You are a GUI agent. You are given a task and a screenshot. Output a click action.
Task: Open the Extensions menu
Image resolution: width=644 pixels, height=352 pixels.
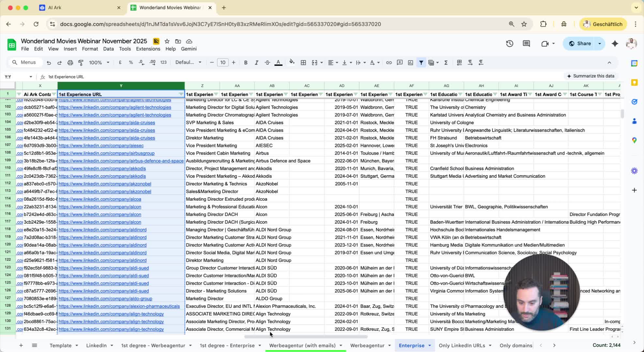(148, 49)
